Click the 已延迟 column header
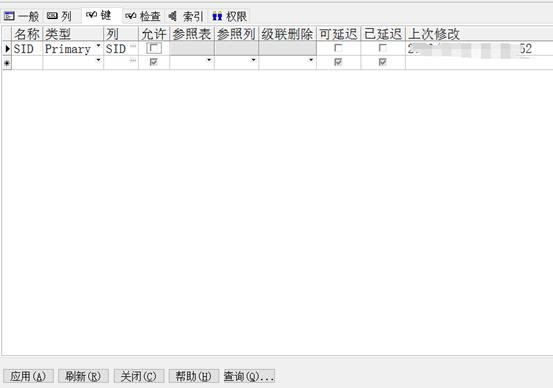The height and width of the screenshot is (388, 553). click(x=383, y=34)
